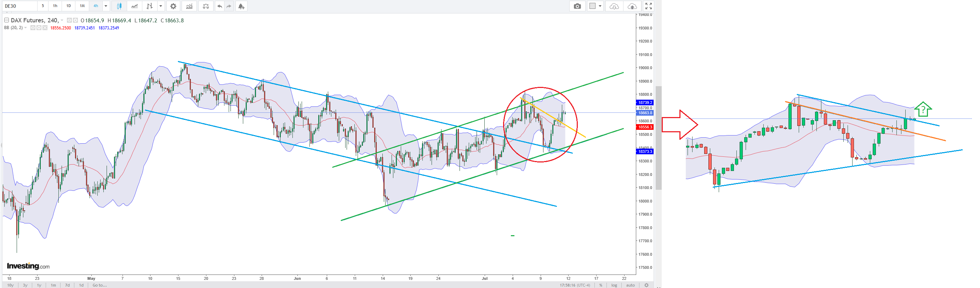Viewport: 980px width, 288px height.
Task: Click the DE30 symbol input field
Action: (x=19, y=6)
